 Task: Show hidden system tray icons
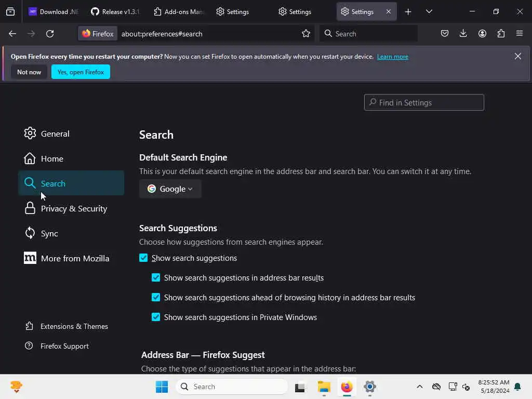tap(420, 387)
